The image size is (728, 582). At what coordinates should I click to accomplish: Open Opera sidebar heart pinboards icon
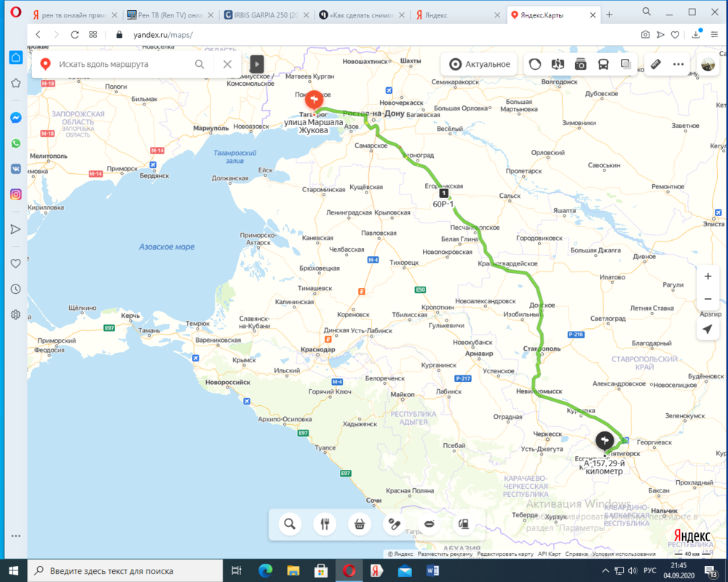pos(16,263)
